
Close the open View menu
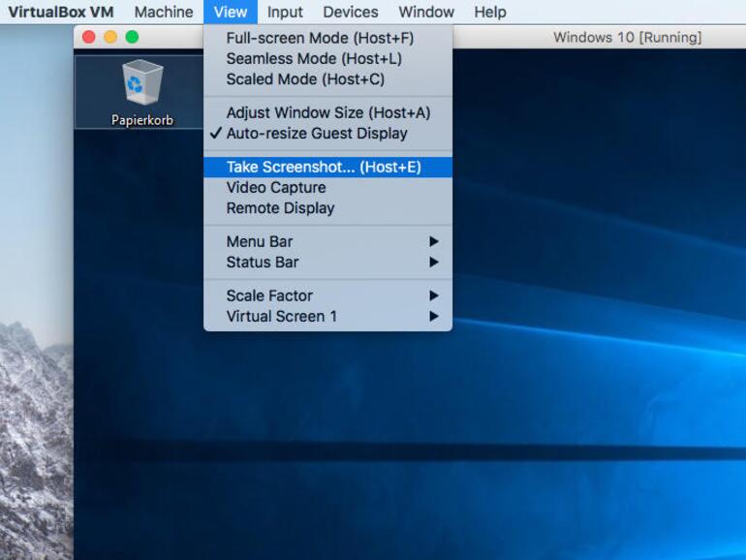click(231, 12)
